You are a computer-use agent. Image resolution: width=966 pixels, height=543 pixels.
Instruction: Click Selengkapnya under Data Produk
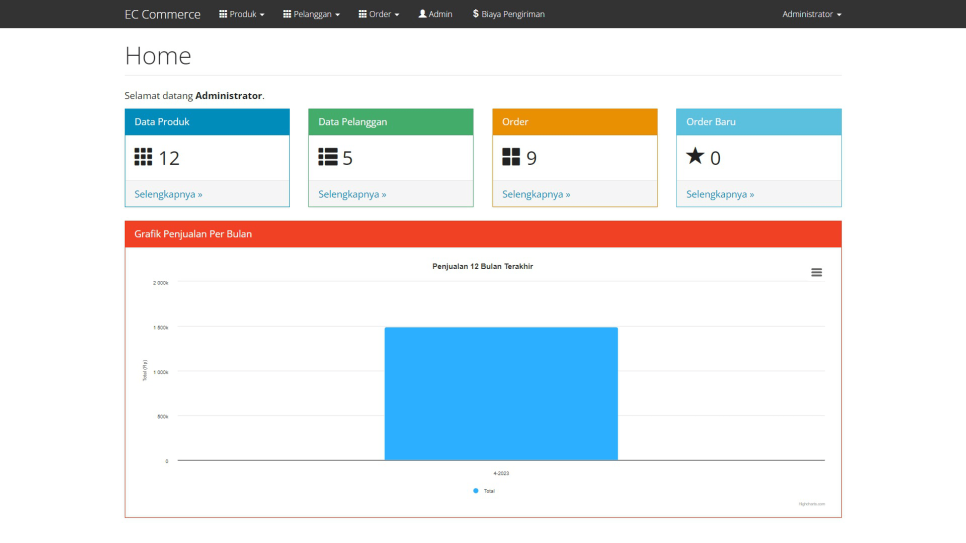pyautogui.click(x=168, y=194)
